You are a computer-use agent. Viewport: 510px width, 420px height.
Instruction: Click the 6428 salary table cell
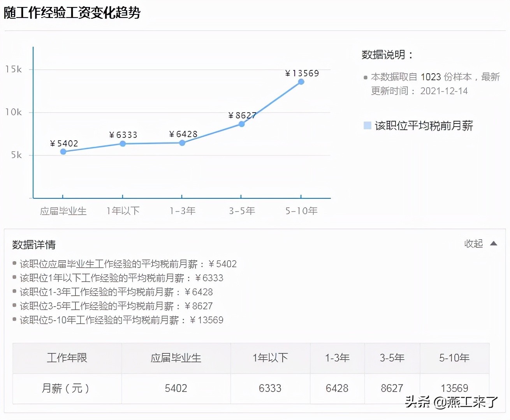coord(337,388)
